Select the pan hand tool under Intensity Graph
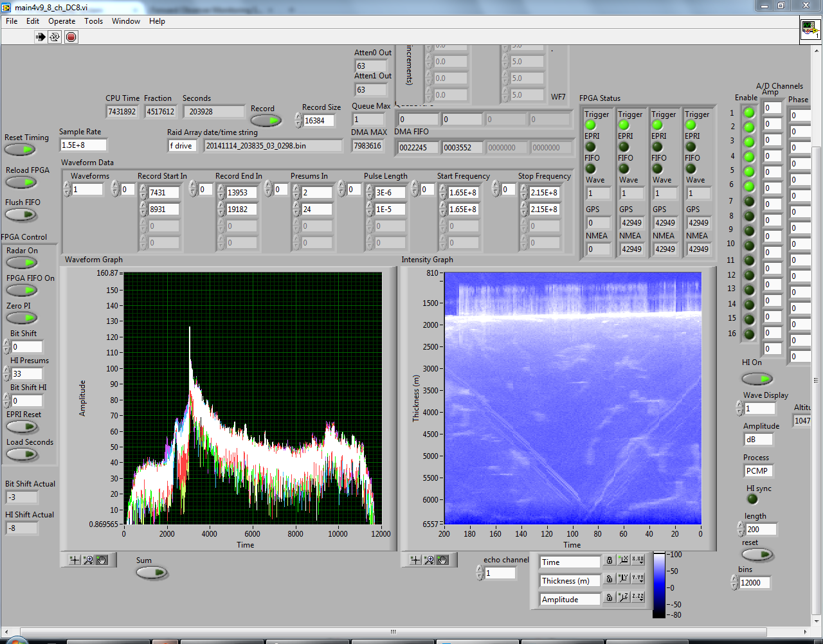The height and width of the screenshot is (644, 823). tap(442, 560)
